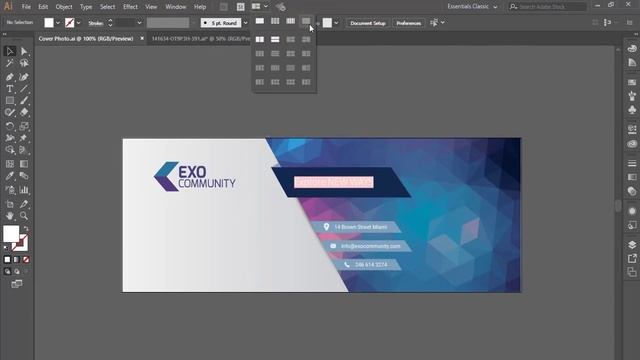640x360 pixels.
Task: Pick the Gradient tool
Action: (x=24, y=164)
